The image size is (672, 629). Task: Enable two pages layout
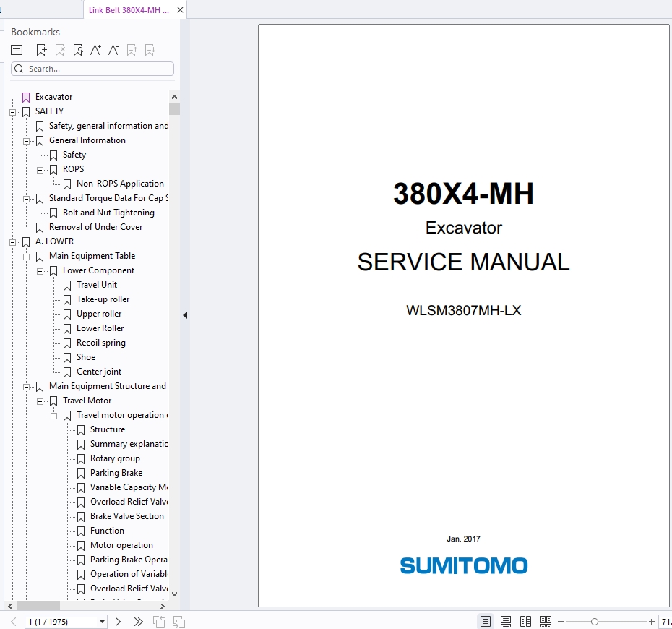[x=525, y=622]
